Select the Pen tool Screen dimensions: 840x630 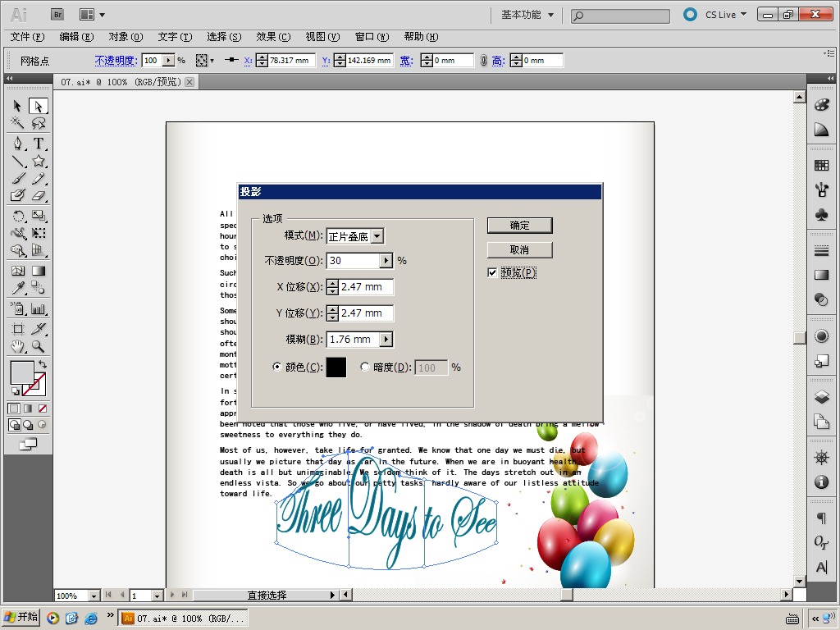(17, 144)
